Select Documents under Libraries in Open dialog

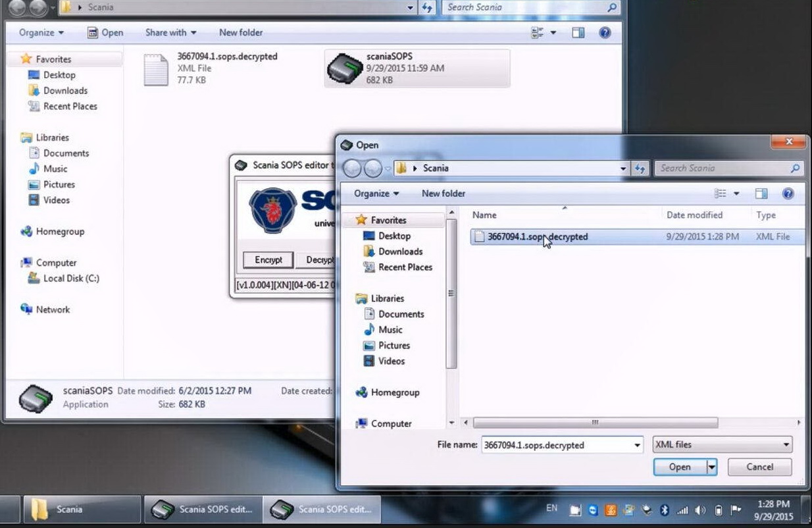click(393, 314)
